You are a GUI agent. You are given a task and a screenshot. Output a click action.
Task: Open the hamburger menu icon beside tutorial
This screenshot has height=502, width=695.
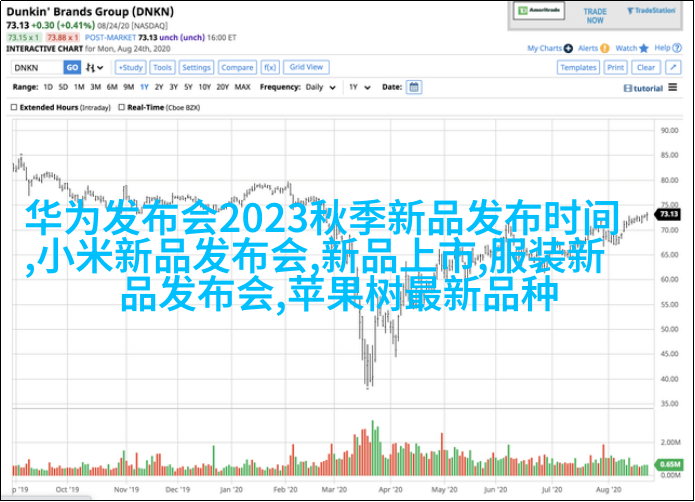673,87
